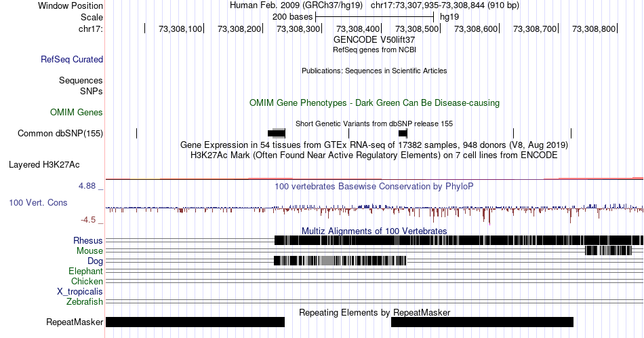Click the Sequences track label
This screenshot has width=644, height=338.
(81, 80)
